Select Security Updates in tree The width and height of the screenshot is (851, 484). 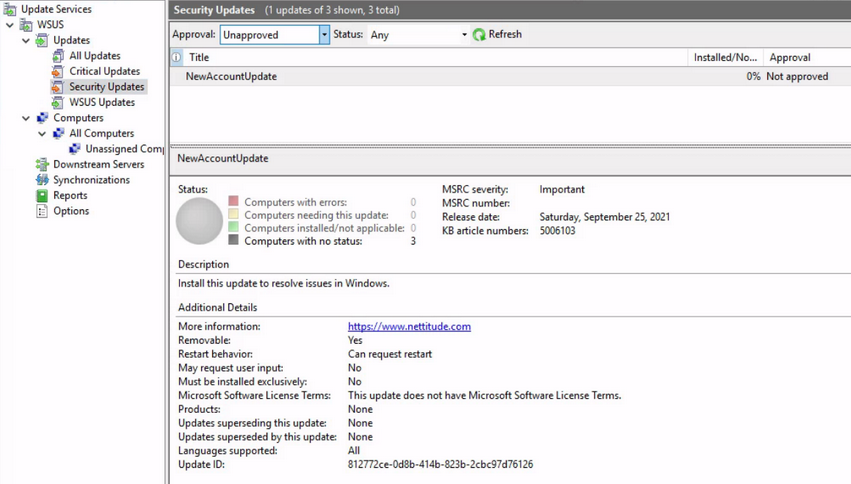click(107, 87)
